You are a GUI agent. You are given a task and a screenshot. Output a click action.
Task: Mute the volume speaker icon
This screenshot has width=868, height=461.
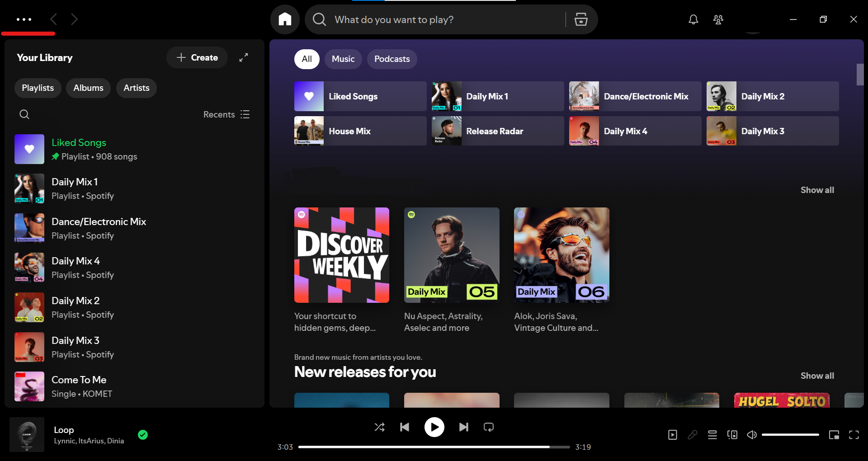coord(751,435)
